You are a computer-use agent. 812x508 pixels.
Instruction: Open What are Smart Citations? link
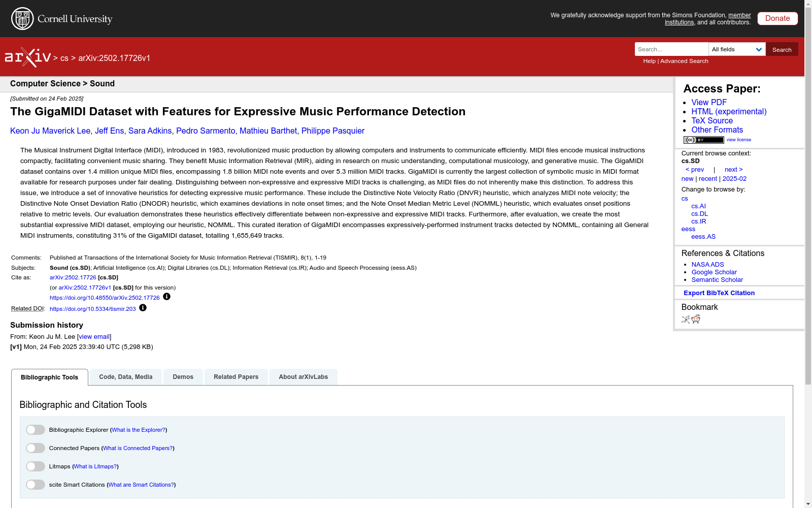(141, 485)
